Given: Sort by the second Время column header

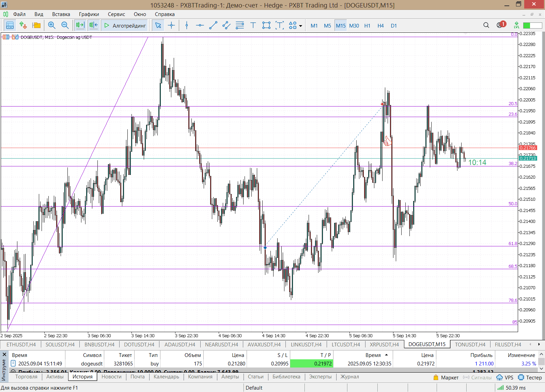Looking at the screenshot, I should tap(373, 355).
